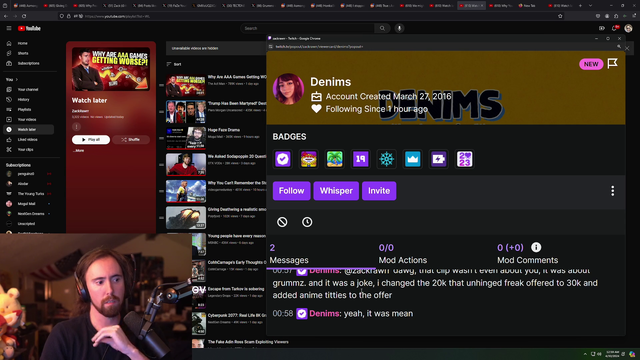640x360 pixels.
Task: Click the pink NEW badge
Action: (x=591, y=64)
